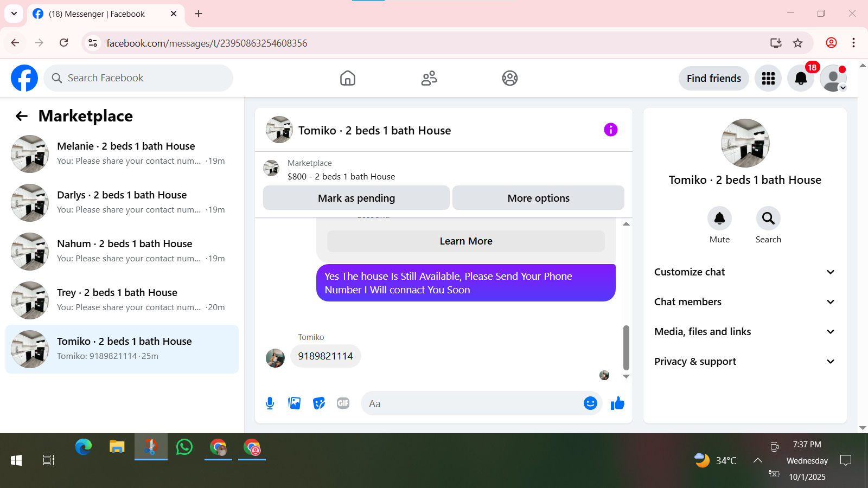The width and height of the screenshot is (868, 488).
Task: Open the Friends icon in top navigation
Action: (x=429, y=78)
